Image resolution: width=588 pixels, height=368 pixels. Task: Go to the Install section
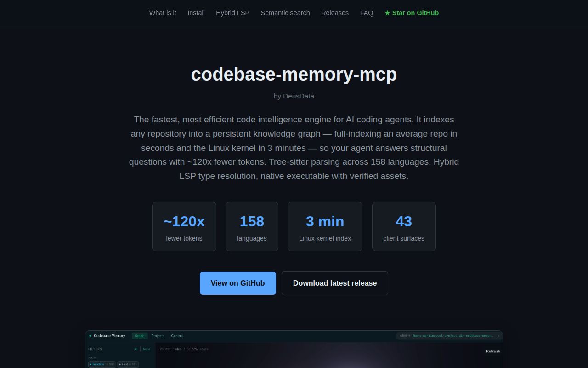tap(196, 13)
